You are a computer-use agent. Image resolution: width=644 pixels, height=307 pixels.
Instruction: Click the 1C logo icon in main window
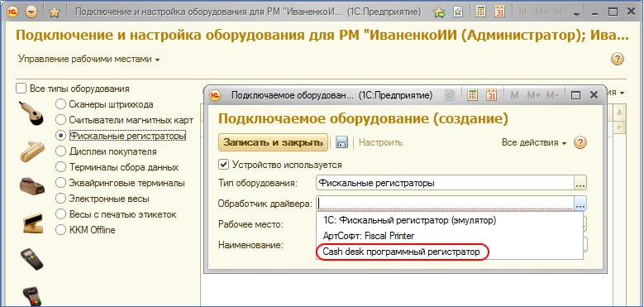tap(12, 12)
